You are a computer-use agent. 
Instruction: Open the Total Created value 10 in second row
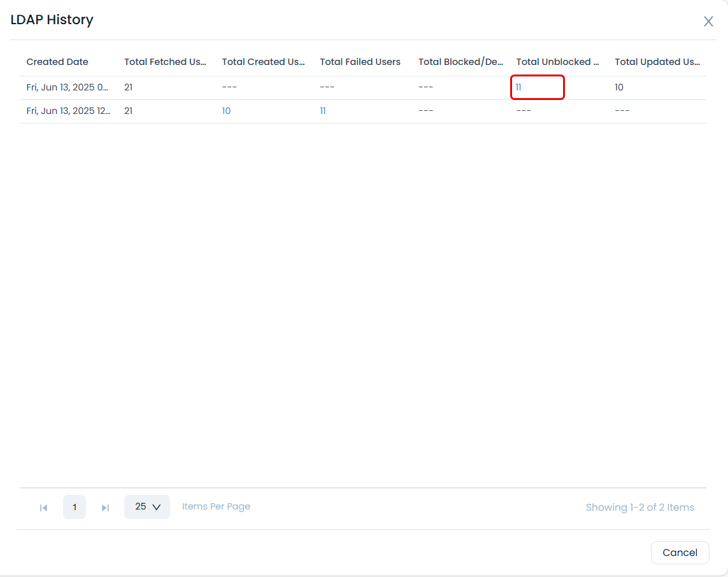tap(225, 110)
